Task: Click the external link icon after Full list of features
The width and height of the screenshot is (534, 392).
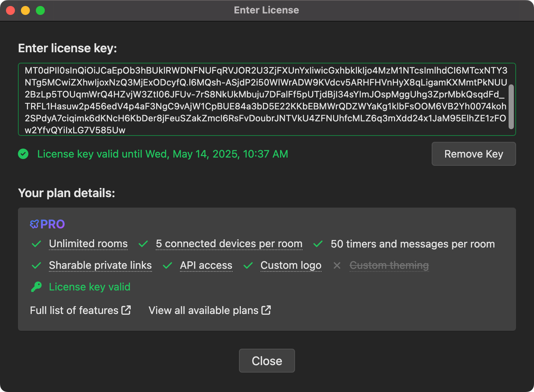Action: pos(127,310)
